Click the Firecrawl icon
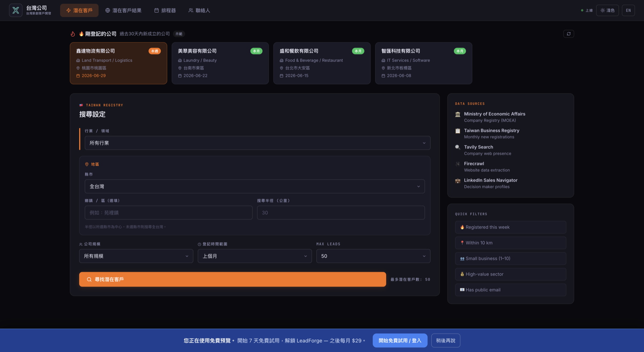This screenshot has width=644, height=352. point(458,164)
